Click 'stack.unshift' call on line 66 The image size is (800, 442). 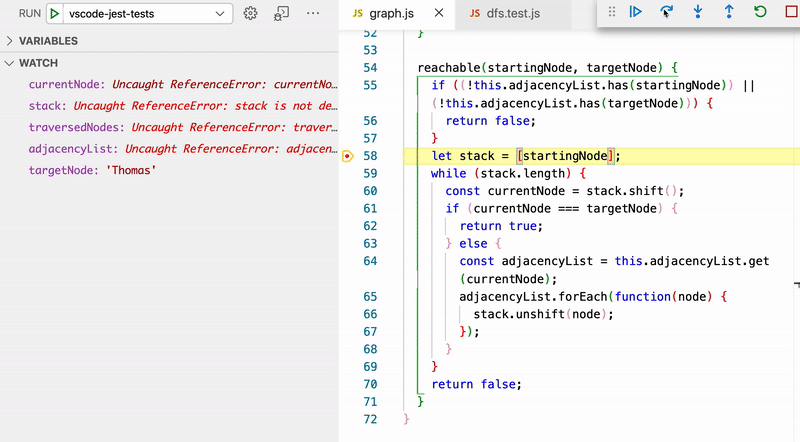pos(519,314)
